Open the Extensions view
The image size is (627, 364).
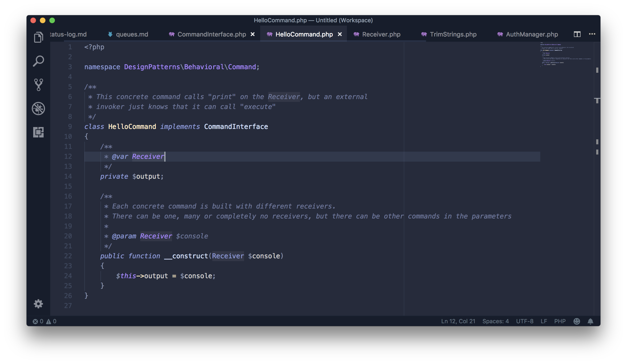pyautogui.click(x=39, y=132)
